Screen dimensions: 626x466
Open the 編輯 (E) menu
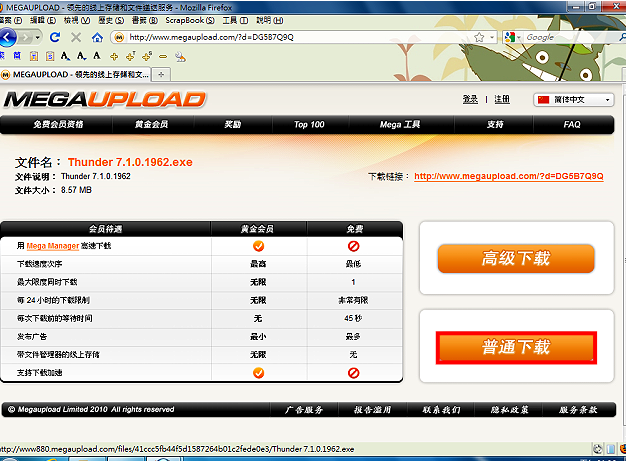(43, 20)
